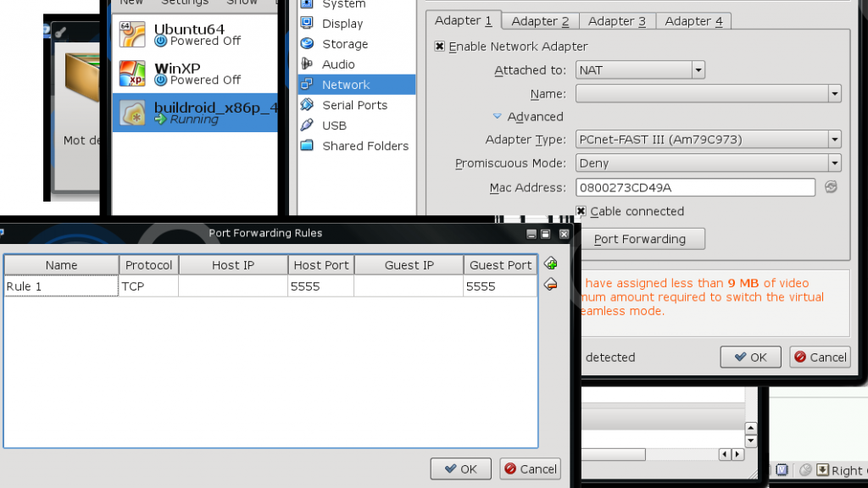Collapse the Advanced section
This screenshot has height=488, width=868.
click(x=497, y=116)
